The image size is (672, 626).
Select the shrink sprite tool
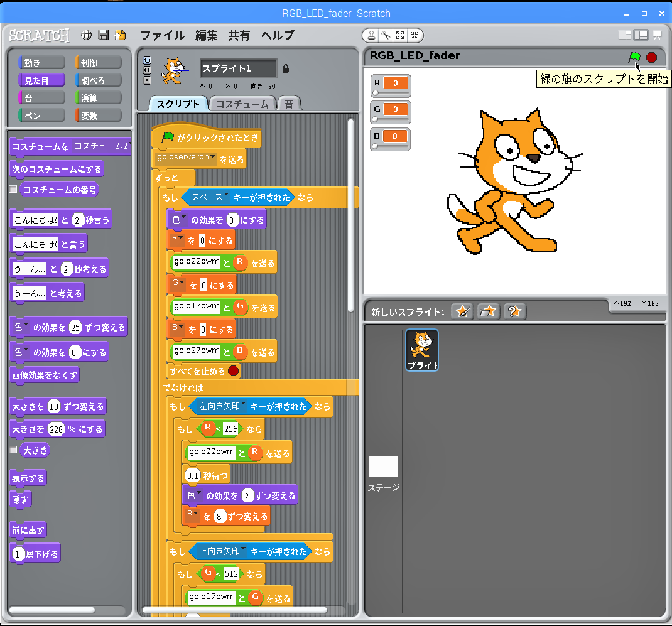pyautogui.click(x=415, y=35)
